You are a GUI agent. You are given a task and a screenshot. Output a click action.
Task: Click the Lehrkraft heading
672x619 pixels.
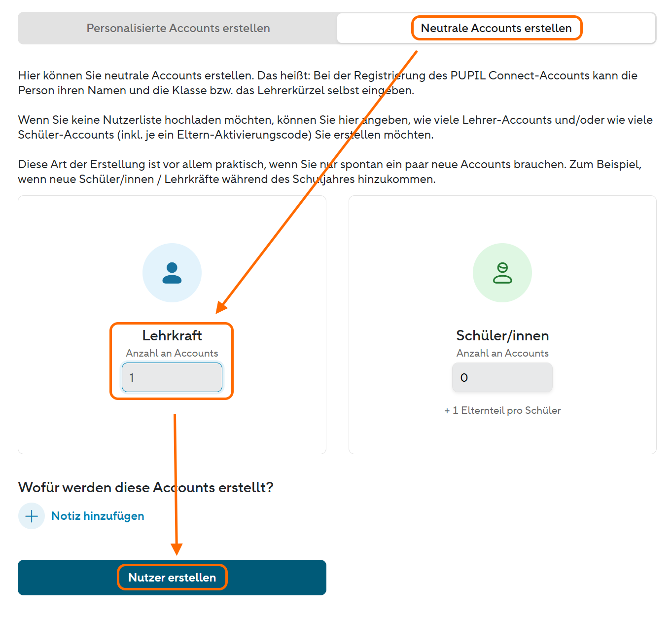click(172, 335)
